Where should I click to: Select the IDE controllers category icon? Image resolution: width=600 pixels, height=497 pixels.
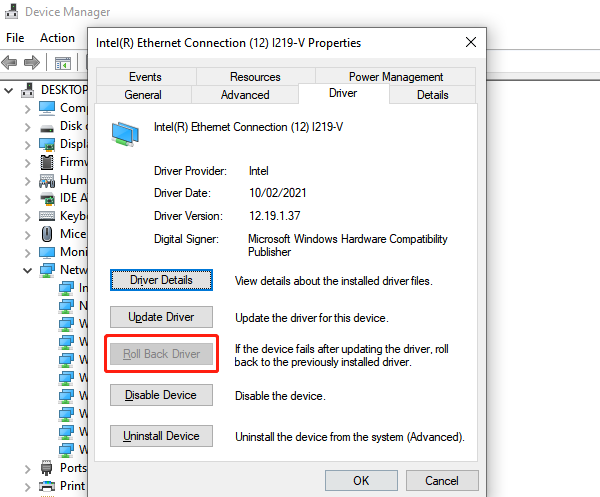pyautogui.click(x=47, y=198)
